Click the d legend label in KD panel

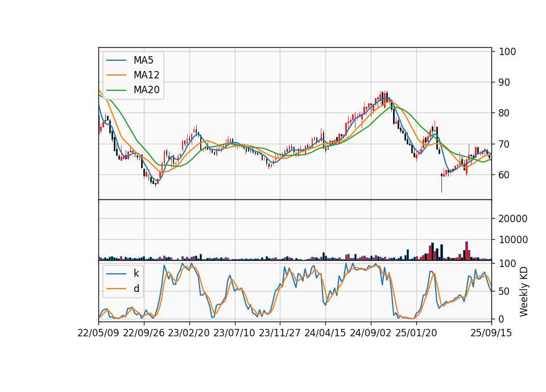[x=136, y=289]
